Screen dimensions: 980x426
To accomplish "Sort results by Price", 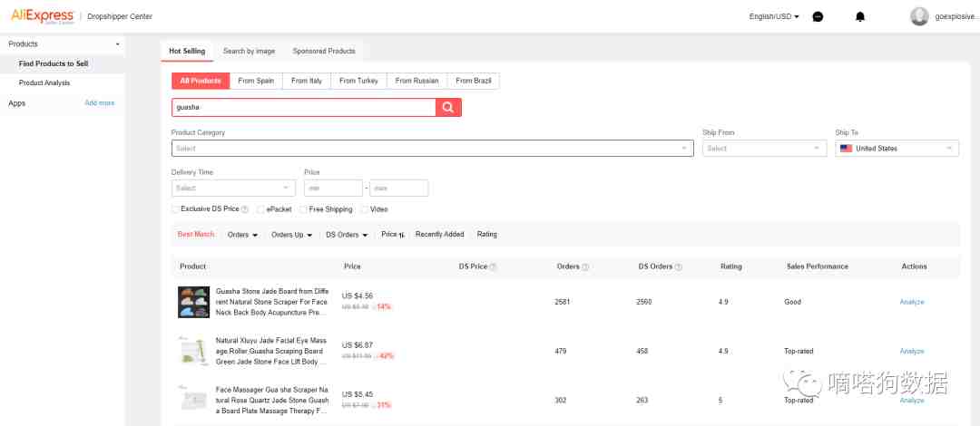I will (393, 234).
